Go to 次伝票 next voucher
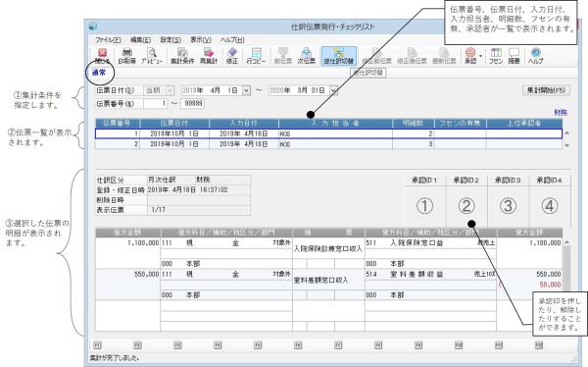This screenshot has width=588, height=367. [x=307, y=56]
